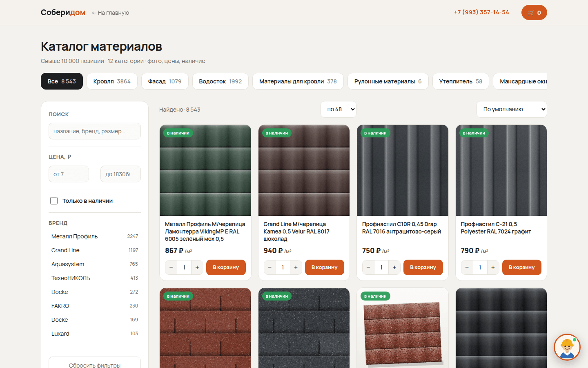Filter by brand ТехноНИКОЛЬ
588x368 pixels.
(x=95, y=278)
